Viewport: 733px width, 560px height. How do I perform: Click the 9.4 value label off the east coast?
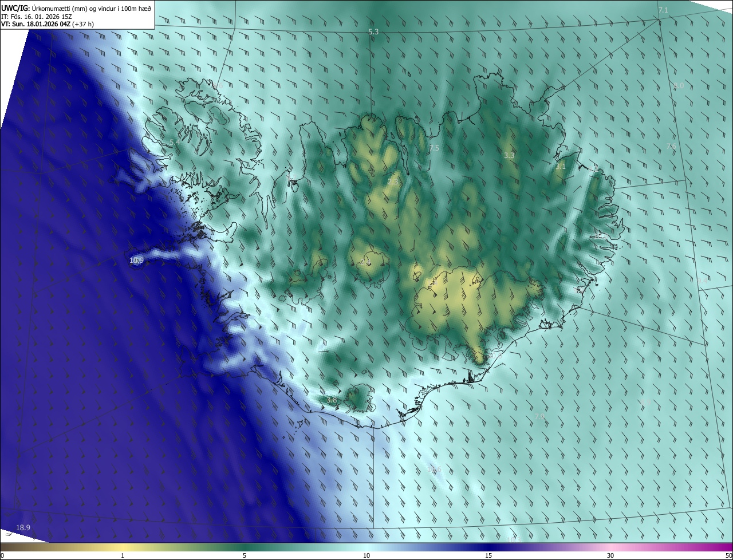coord(703,281)
